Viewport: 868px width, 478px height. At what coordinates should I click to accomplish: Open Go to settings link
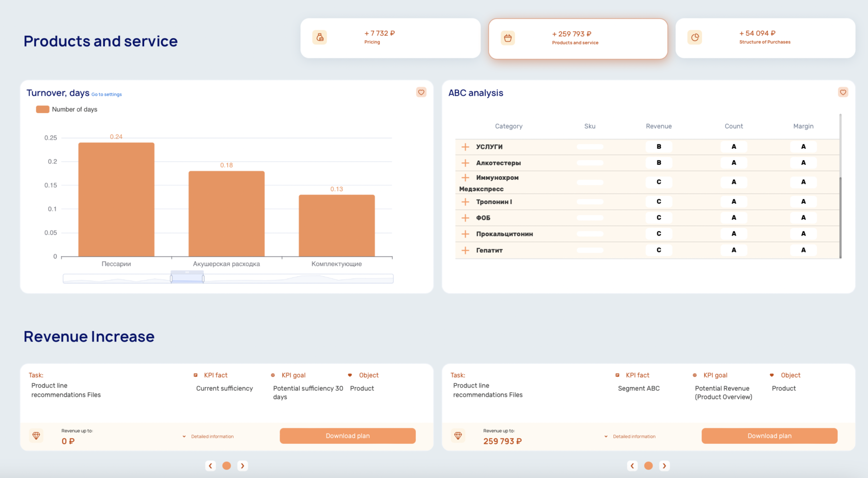106,95
